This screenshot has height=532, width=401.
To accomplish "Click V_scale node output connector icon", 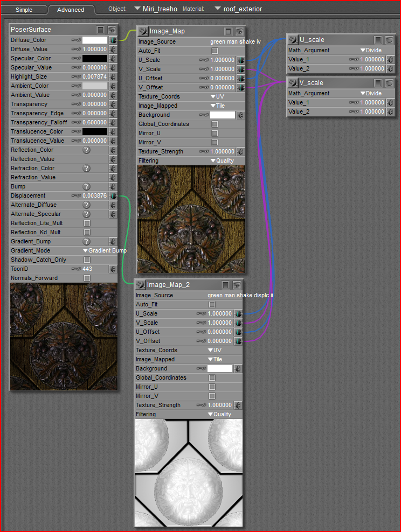I will pyautogui.click(x=293, y=83).
